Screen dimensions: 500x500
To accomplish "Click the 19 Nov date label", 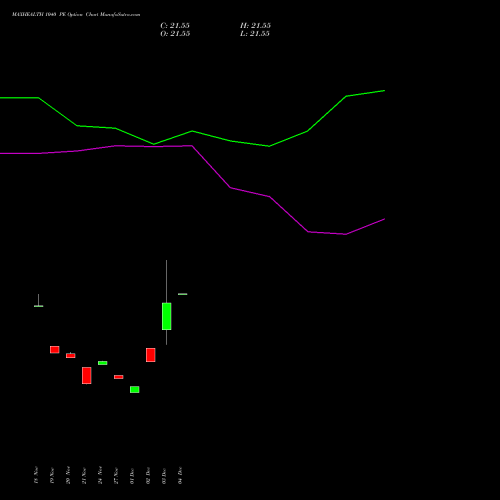I will coord(52,475).
